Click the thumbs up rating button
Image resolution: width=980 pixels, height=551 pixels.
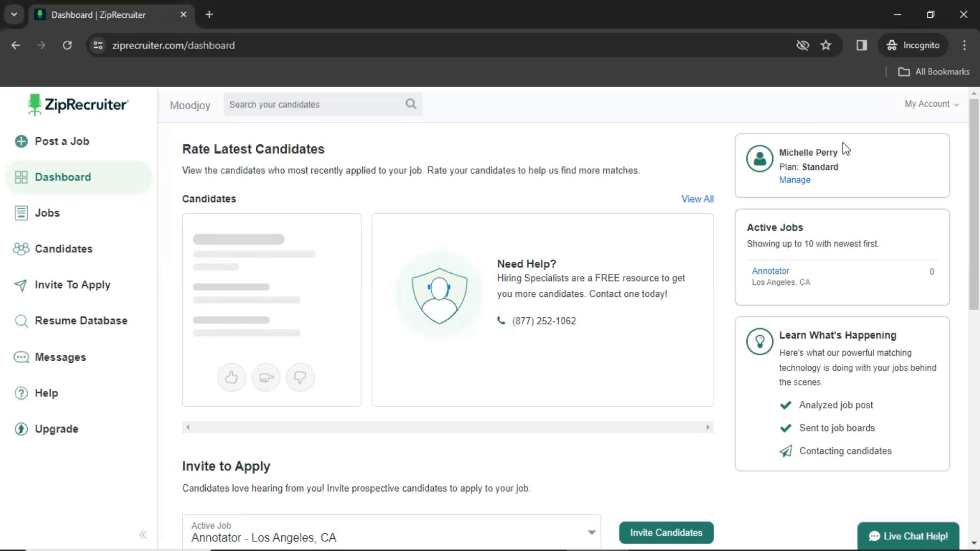(232, 378)
